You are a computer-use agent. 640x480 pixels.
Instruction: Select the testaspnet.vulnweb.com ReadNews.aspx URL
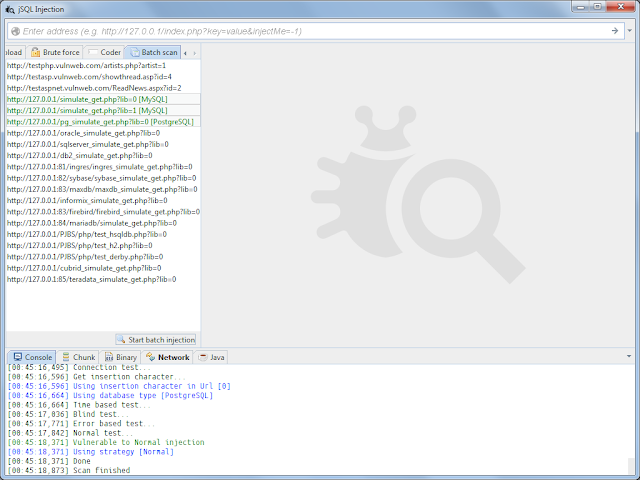[x=103, y=88]
